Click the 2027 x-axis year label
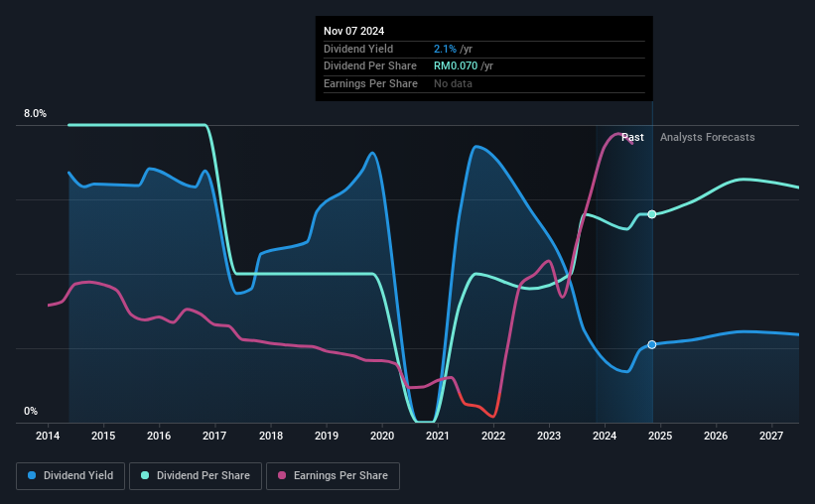815x504 pixels. click(x=771, y=436)
